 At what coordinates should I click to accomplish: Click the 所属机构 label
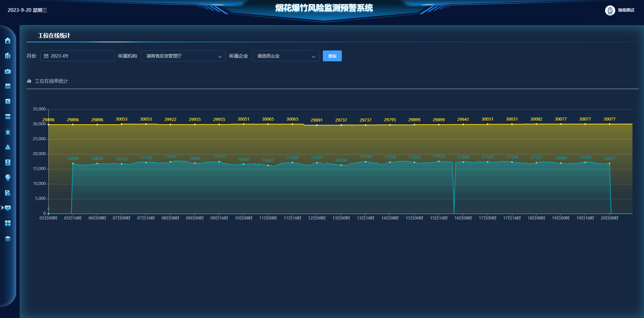(128, 56)
